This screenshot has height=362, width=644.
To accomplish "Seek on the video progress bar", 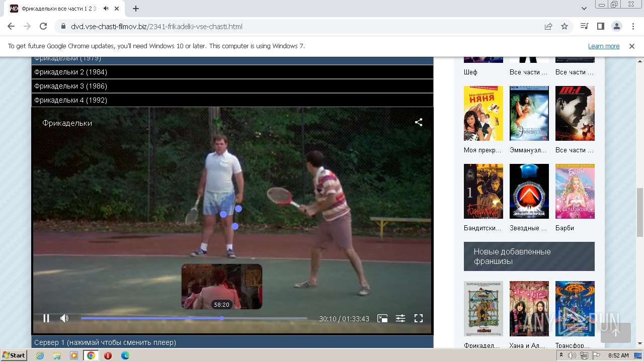I will (194, 318).
